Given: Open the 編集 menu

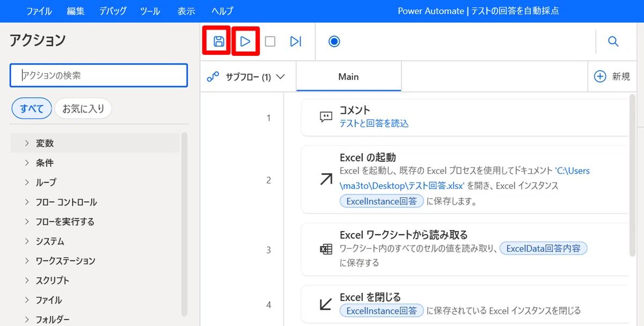Looking at the screenshot, I should point(76,11).
